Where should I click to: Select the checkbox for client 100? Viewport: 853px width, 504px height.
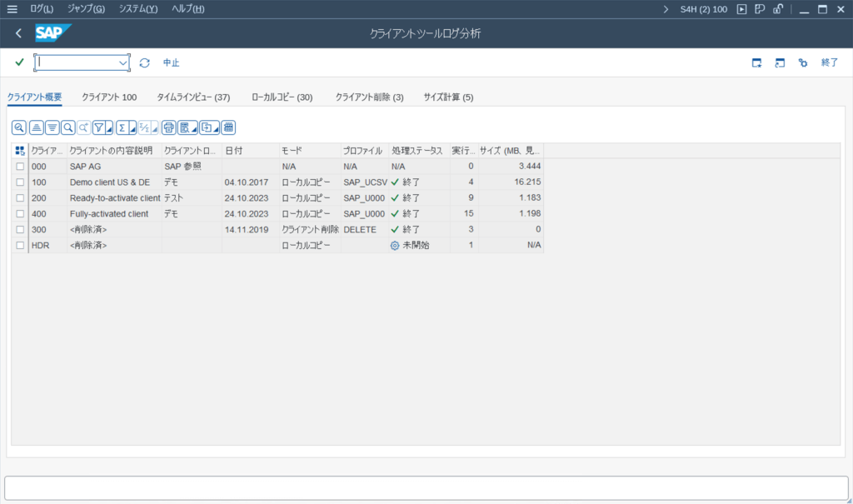(x=19, y=182)
